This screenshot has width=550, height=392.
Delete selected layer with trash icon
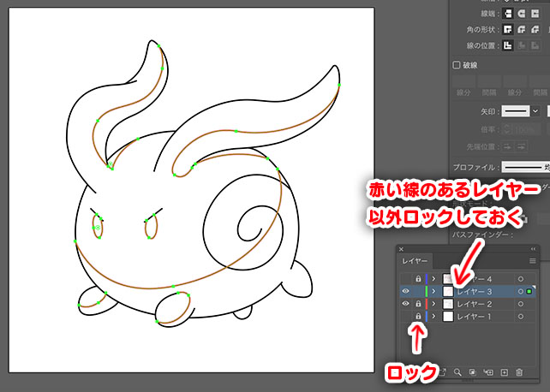[519, 372]
